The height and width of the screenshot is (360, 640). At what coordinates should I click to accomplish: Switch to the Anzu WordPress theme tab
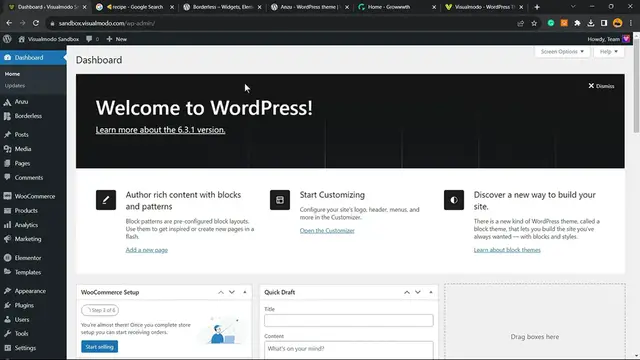[310, 7]
